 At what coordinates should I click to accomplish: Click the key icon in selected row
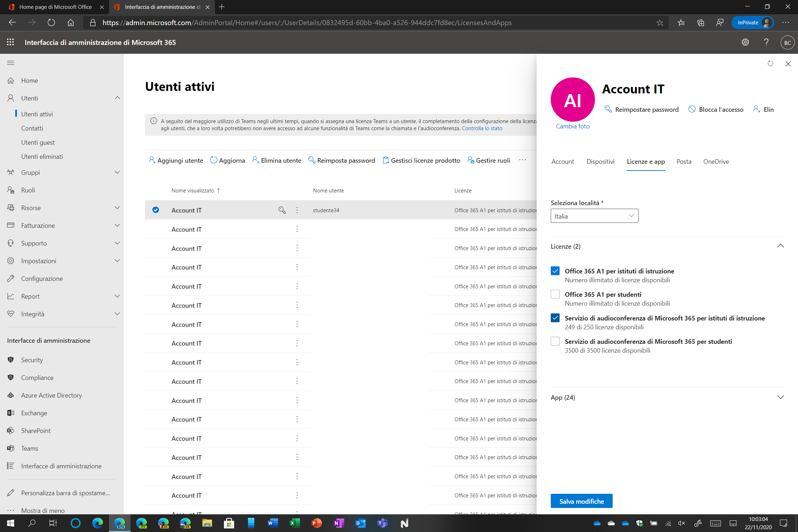tap(282, 210)
